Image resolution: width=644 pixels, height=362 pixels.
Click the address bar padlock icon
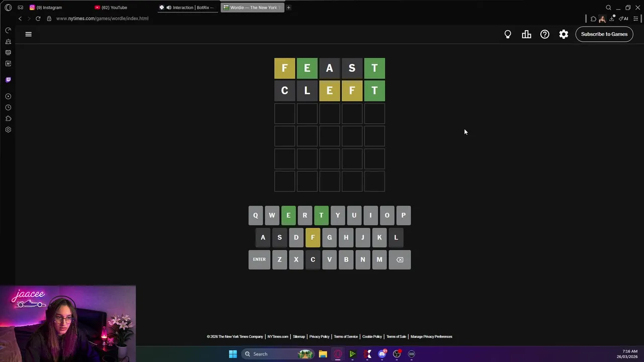[49, 19]
